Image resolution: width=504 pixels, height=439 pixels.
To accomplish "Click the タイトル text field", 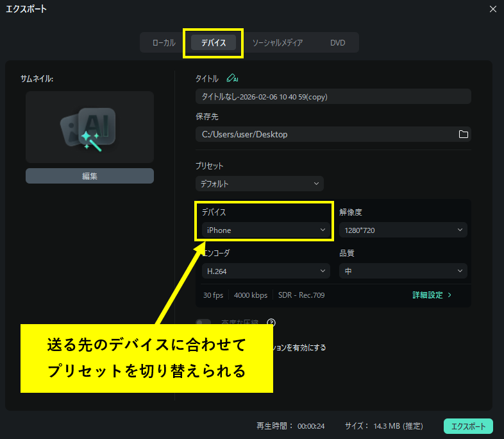I will click(x=333, y=96).
